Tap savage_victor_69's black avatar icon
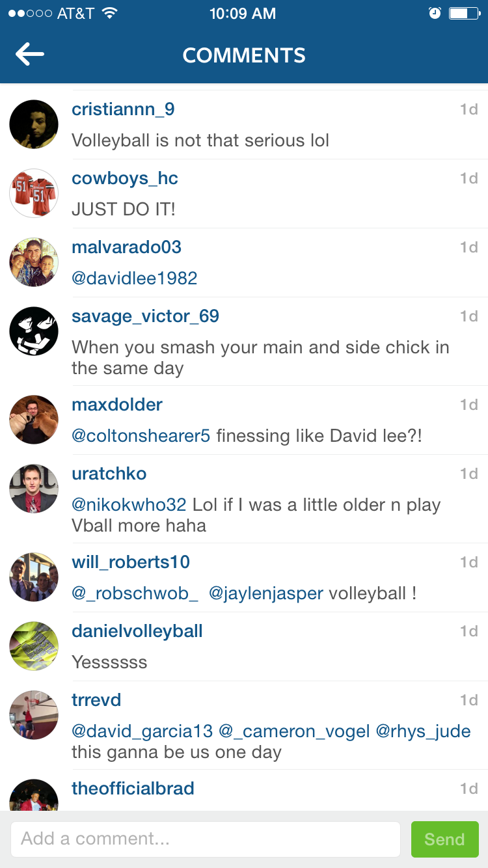The image size is (488, 868). tap(34, 331)
